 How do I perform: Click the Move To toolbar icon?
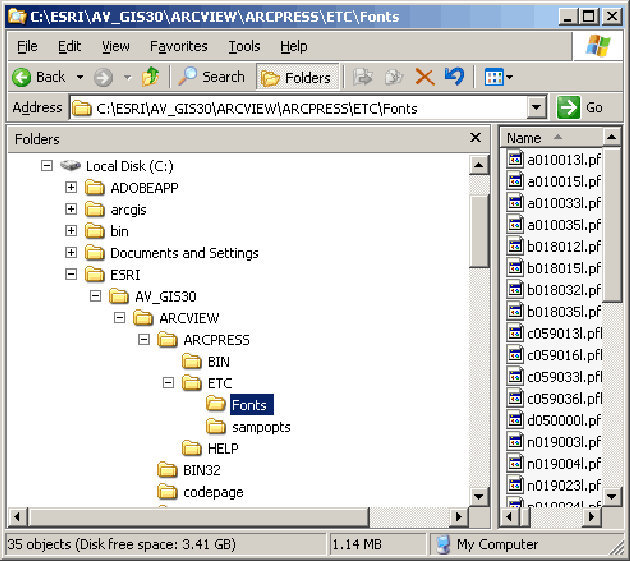363,77
